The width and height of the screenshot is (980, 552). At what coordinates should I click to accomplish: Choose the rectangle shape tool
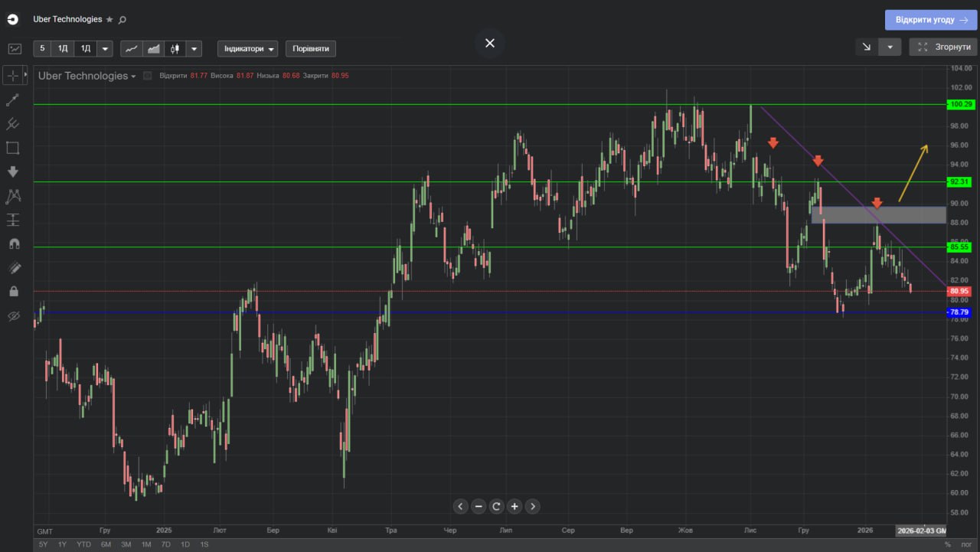(13, 148)
